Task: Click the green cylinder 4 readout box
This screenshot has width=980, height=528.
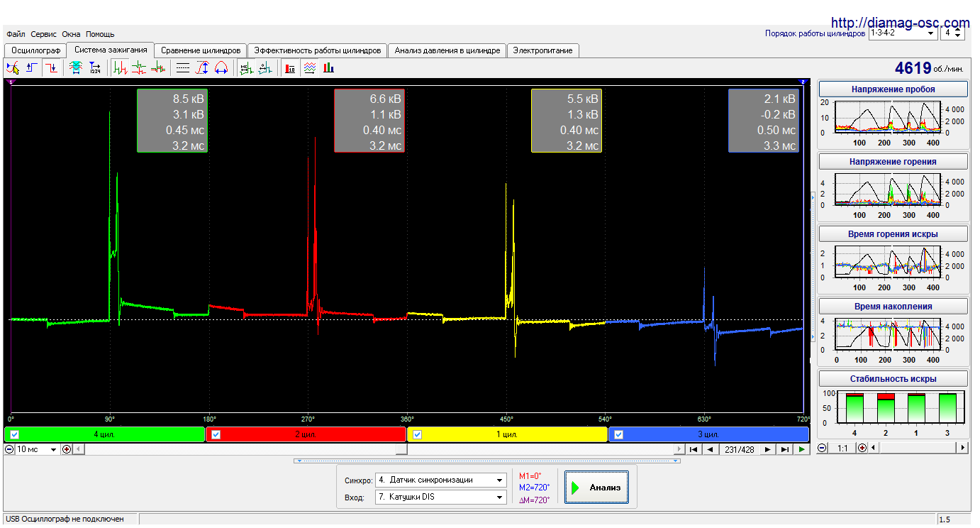Action: [172, 121]
